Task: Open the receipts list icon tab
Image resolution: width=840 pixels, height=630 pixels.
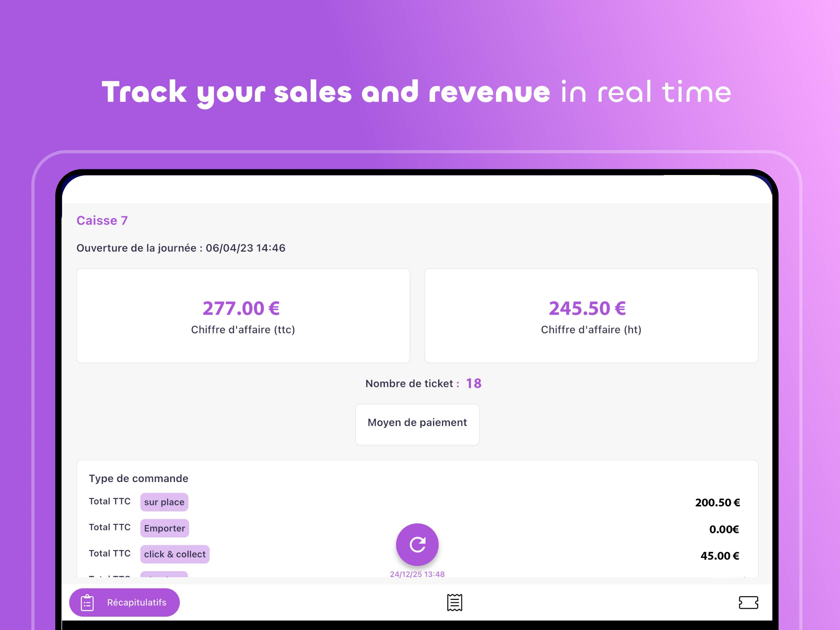Action: 454,602
